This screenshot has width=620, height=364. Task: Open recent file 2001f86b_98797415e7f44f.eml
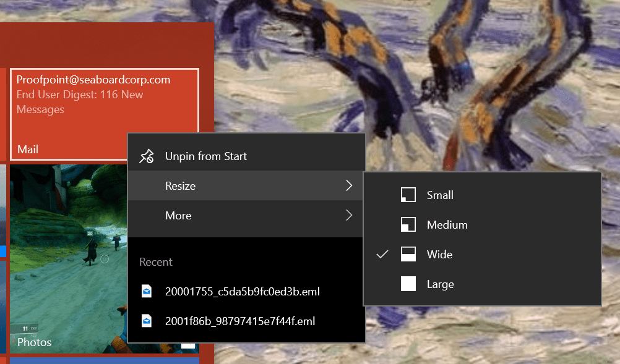238,321
